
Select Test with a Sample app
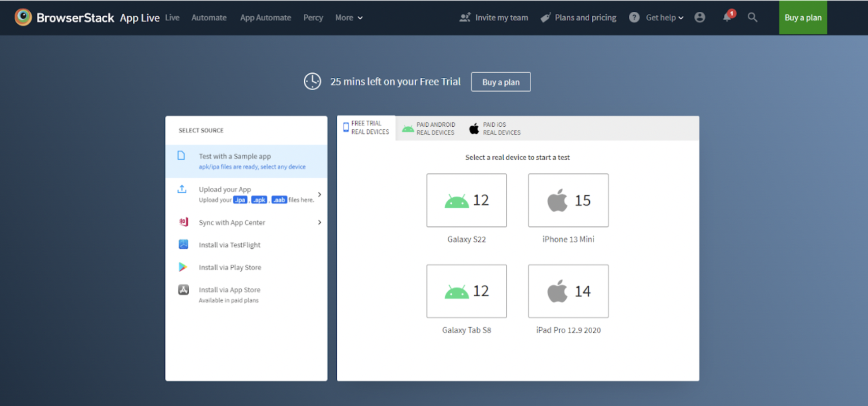tap(235, 156)
